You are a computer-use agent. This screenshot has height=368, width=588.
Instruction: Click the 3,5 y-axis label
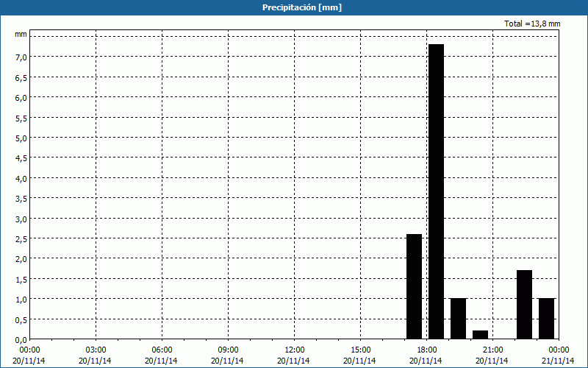coord(21,199)
